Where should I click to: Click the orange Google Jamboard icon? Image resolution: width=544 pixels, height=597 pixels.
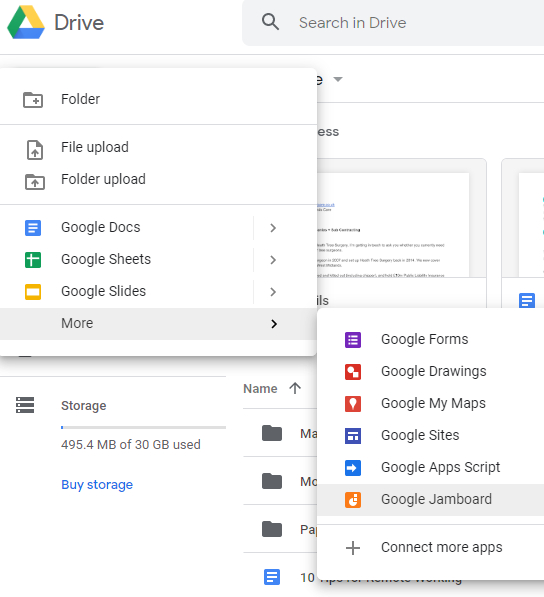(x=353, y=500)
